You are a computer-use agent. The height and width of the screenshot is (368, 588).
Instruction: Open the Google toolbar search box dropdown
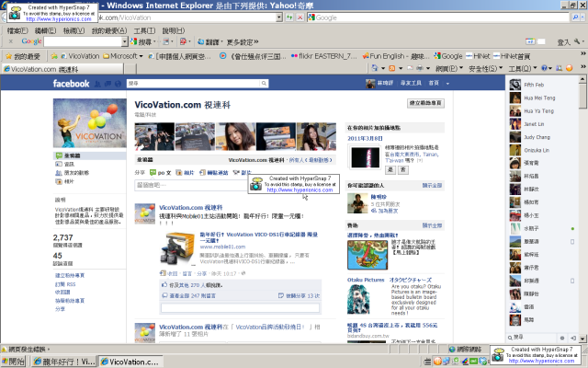[125, 41]
